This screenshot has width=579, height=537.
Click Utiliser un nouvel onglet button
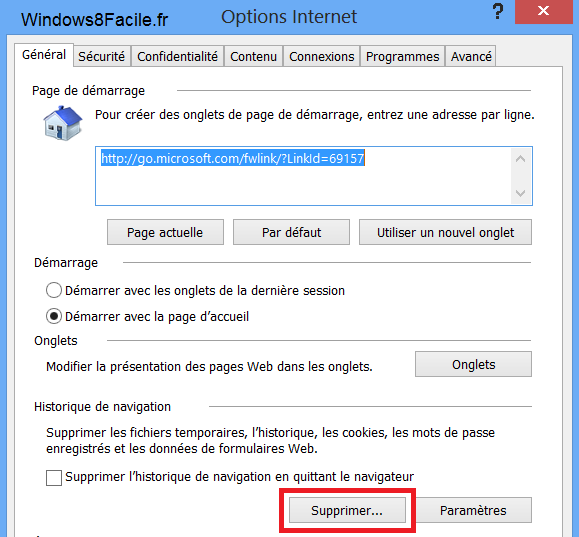point(445,232)
